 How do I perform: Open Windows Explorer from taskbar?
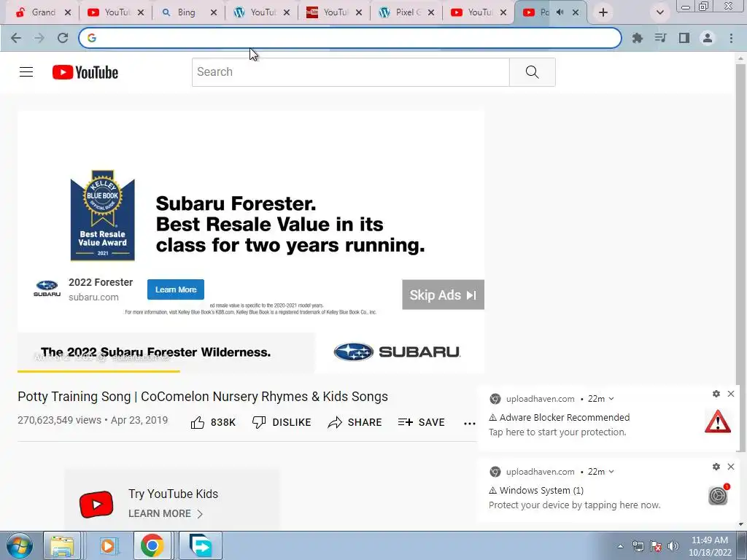click(62, 545)
